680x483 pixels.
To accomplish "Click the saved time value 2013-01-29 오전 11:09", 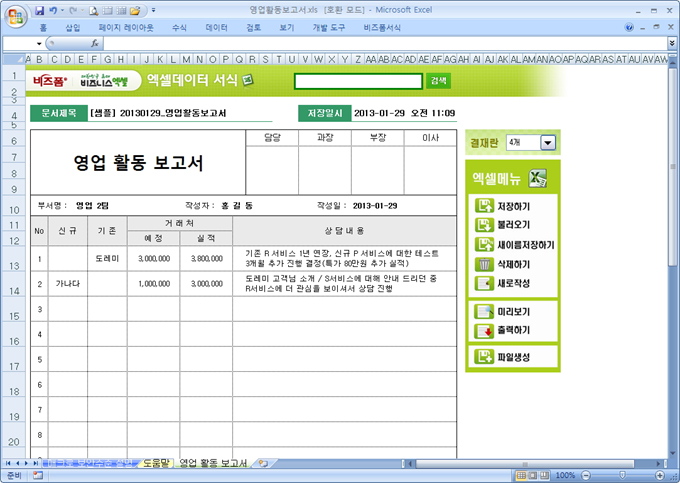I will click(404, 113).
